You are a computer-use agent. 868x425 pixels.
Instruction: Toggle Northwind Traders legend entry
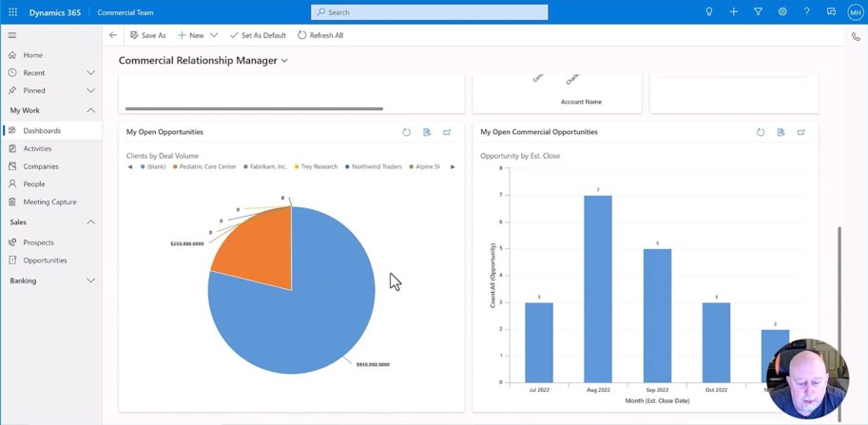pos(373,166)
